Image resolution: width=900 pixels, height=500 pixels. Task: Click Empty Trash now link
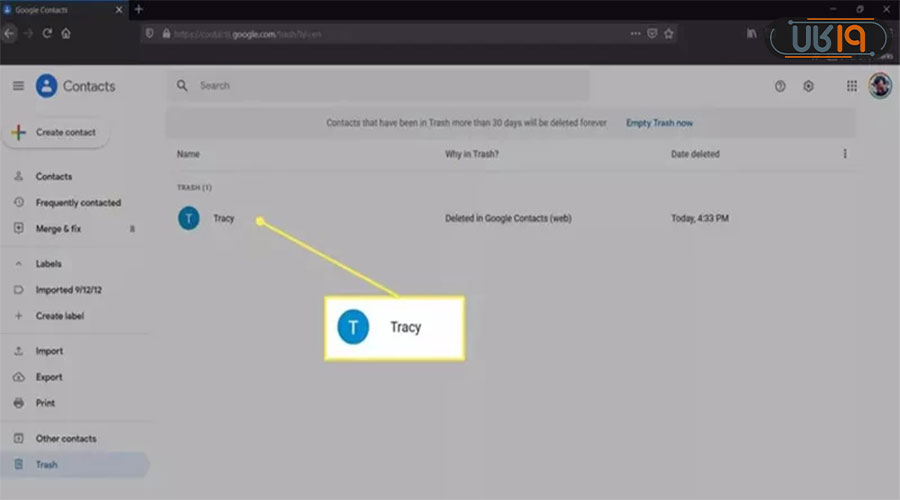(x=659, y=123)
